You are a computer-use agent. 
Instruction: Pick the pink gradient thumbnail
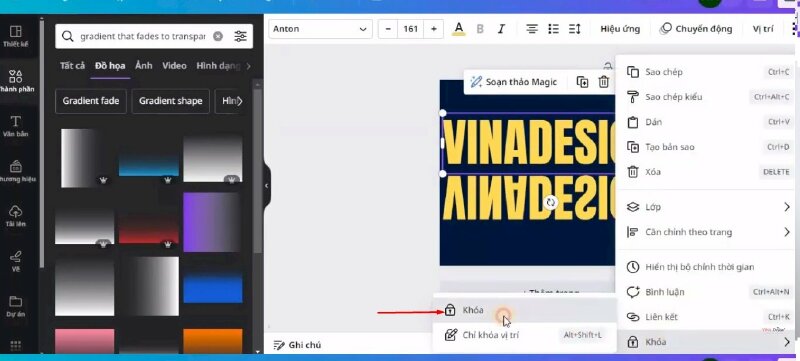click(85, 341)
